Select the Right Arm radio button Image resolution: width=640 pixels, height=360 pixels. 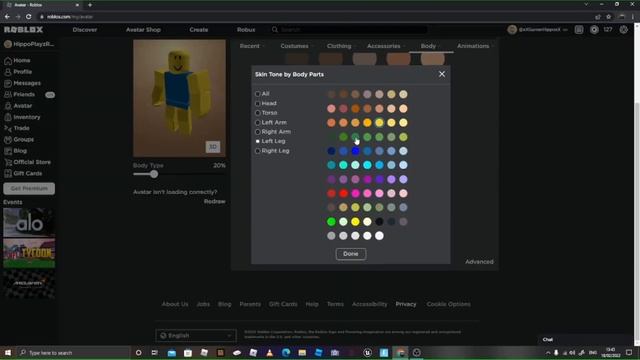(x=258, y=132)
